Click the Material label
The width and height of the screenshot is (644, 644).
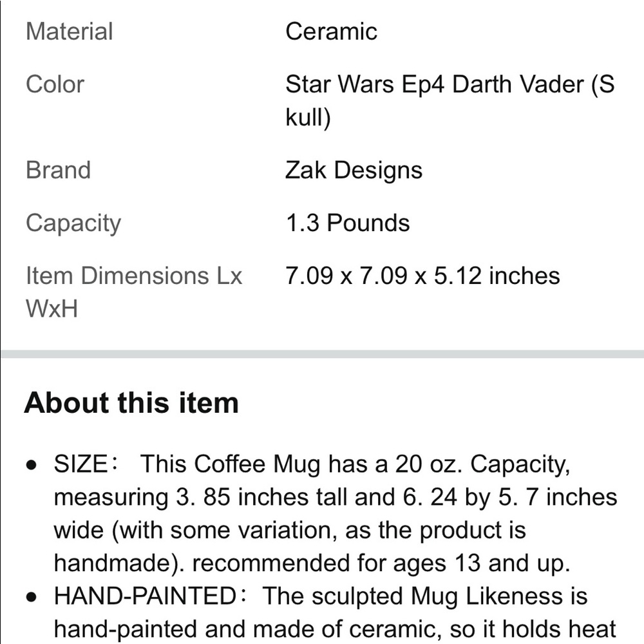click(69, 32)
